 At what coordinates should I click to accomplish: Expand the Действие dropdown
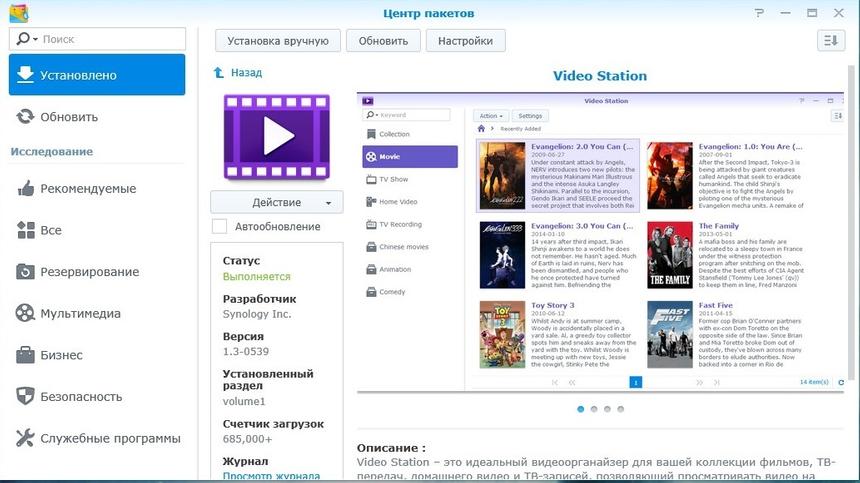click(x=276, y=202)
